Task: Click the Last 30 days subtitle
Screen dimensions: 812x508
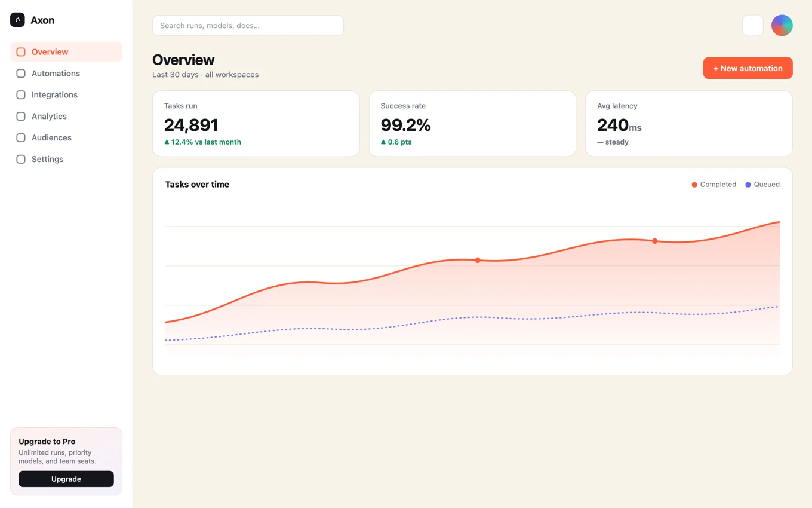Action: click(x=205, y=75)
